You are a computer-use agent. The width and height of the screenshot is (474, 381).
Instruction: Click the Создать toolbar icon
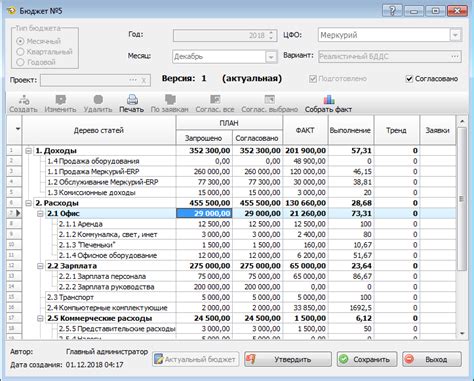click(x=24, y=99)
